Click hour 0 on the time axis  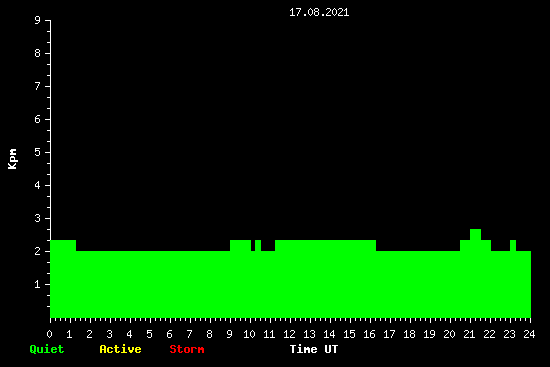49,334
